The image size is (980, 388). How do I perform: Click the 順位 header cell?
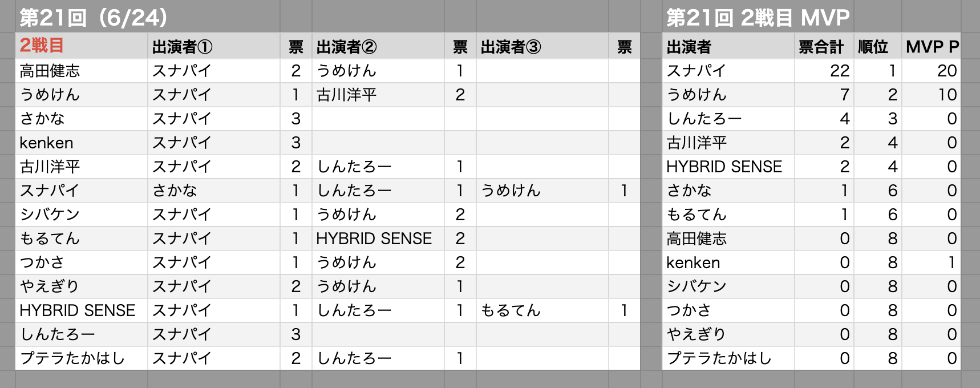coord(878,46)
